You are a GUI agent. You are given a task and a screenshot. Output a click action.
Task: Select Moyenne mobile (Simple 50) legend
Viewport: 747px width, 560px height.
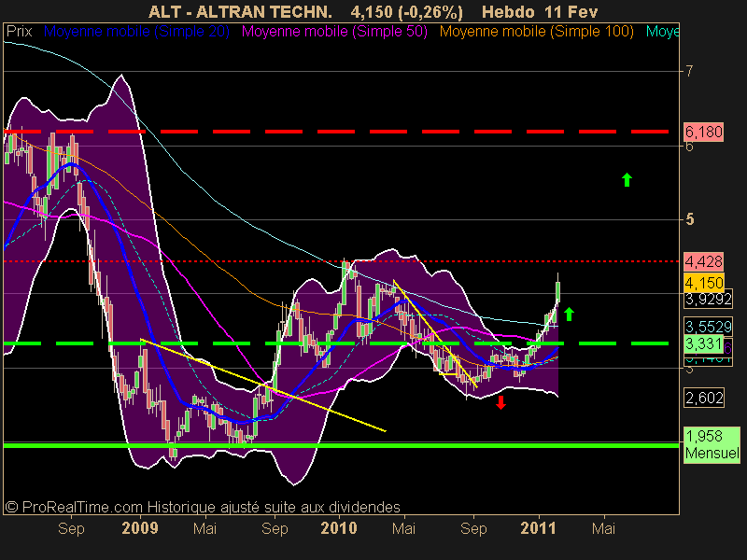click(334, 32)
